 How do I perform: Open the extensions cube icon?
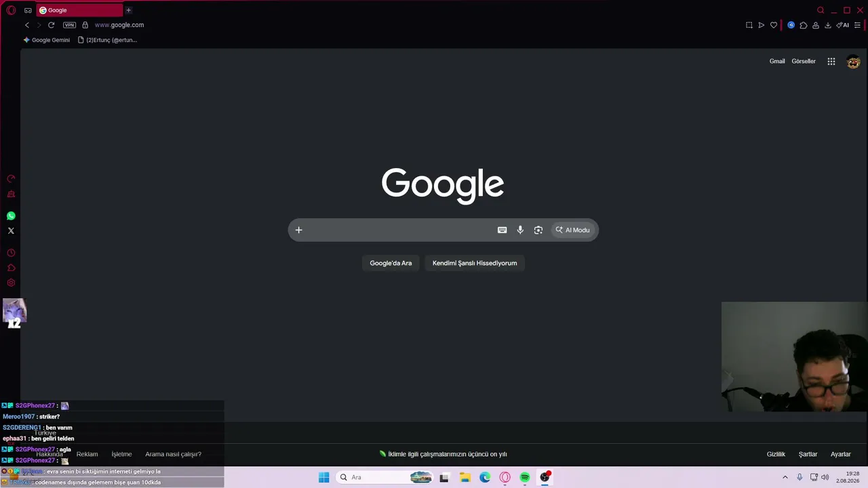point(804,25)
